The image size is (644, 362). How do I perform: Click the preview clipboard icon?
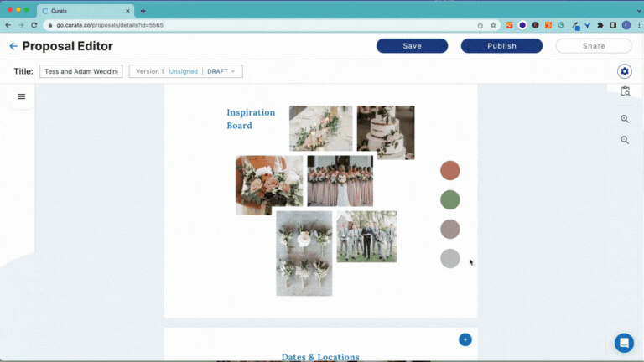[625, 92]
